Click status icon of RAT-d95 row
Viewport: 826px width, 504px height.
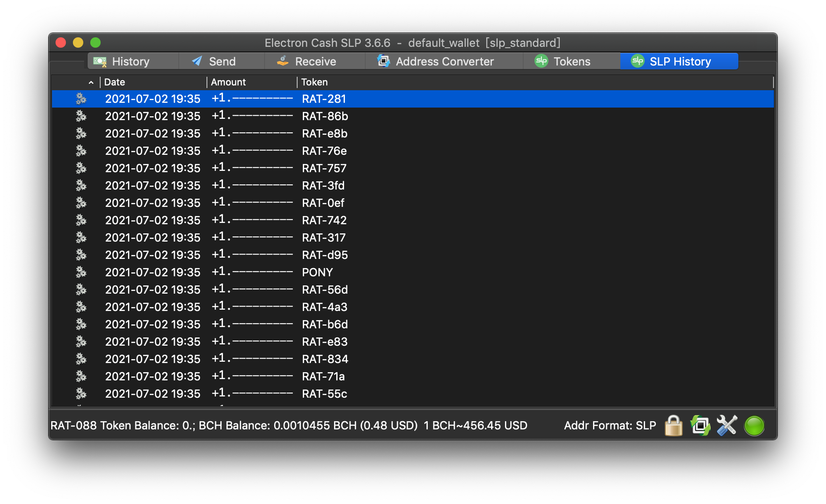(81, 255)
